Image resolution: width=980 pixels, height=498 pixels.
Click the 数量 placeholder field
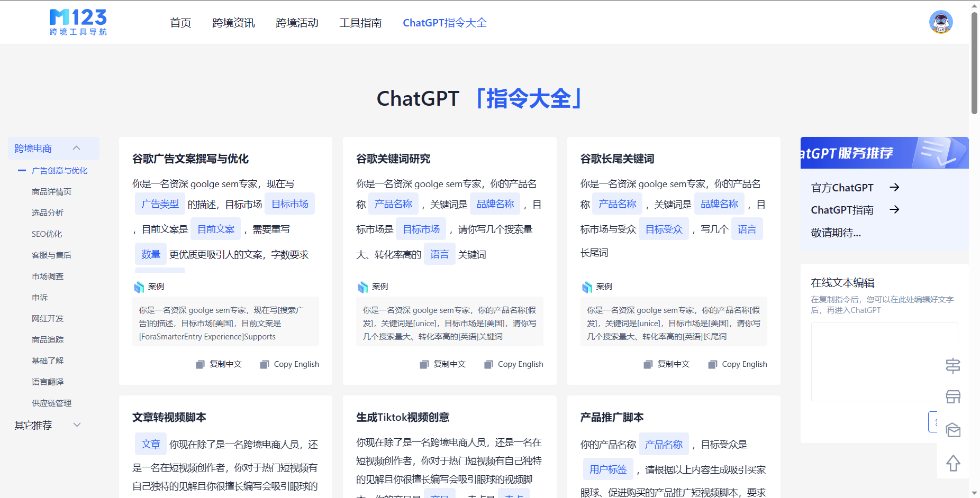[x=151, y=254]
